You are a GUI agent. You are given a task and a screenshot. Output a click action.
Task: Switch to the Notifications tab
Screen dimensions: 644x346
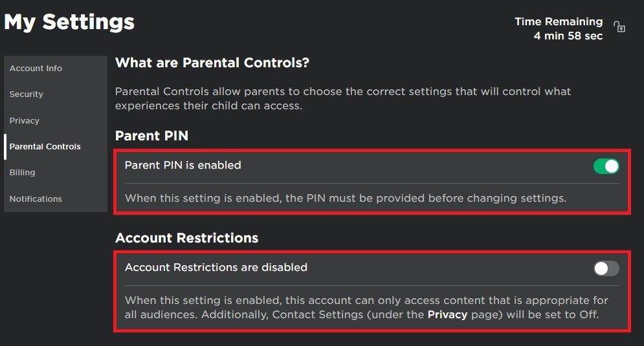[36, 199]
